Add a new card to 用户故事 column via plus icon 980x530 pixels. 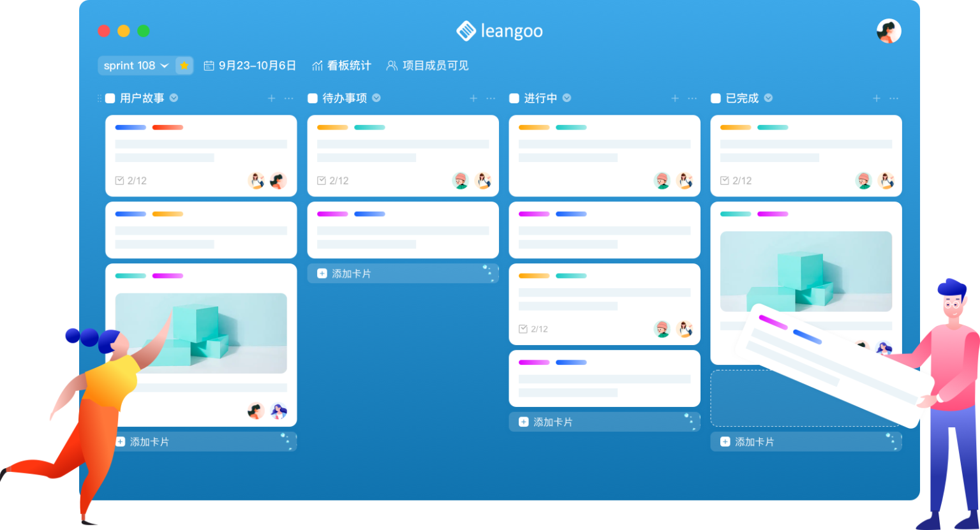click(271, 98)
